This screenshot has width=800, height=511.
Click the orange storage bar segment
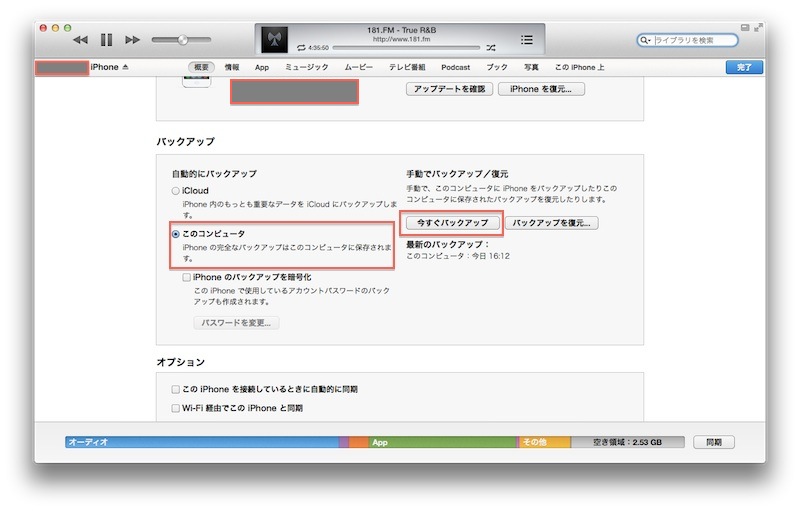[x=359, y=442]
